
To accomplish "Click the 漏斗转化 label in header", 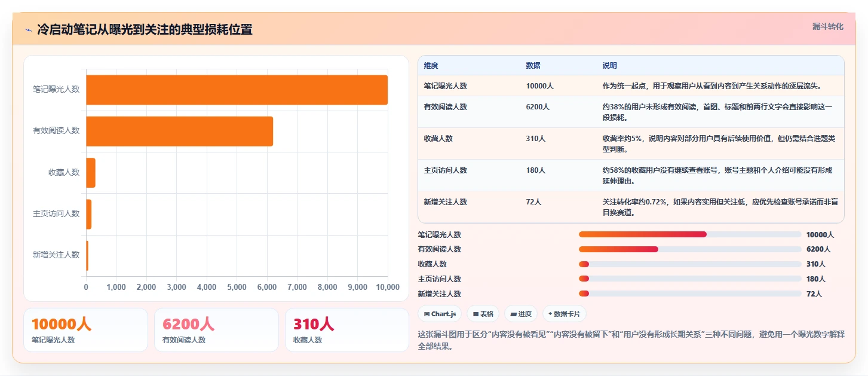I will [x=827, y=26].
